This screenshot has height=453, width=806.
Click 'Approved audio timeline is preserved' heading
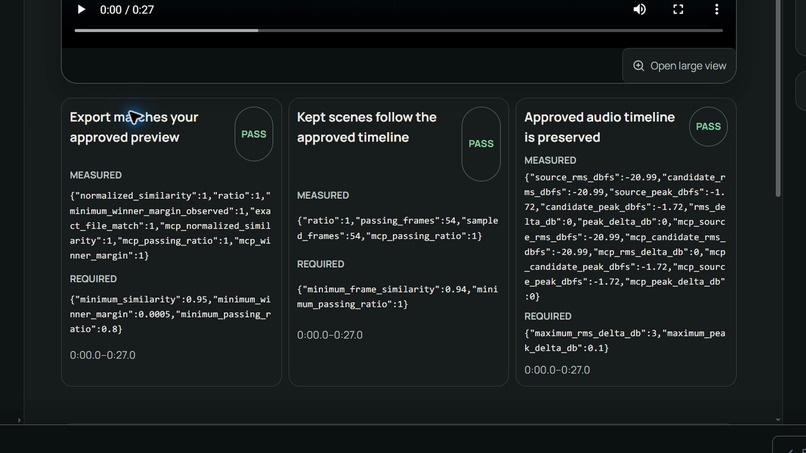pos(599,127)
